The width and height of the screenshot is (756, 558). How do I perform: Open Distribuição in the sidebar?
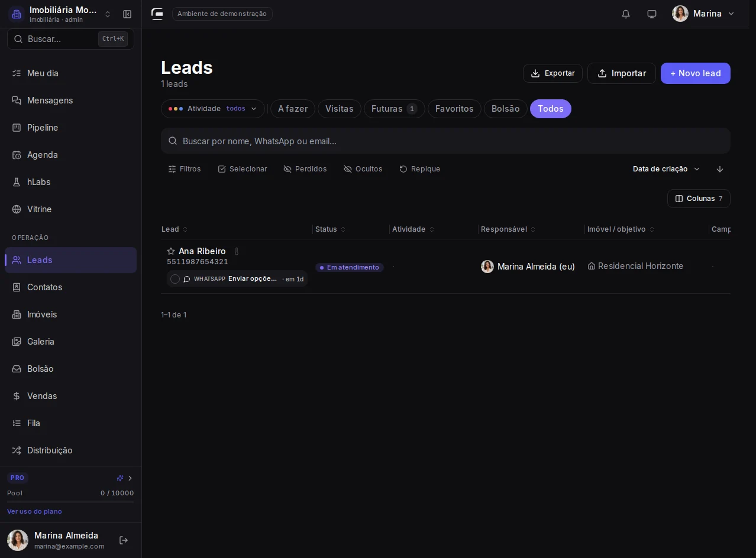click(70, 450)
